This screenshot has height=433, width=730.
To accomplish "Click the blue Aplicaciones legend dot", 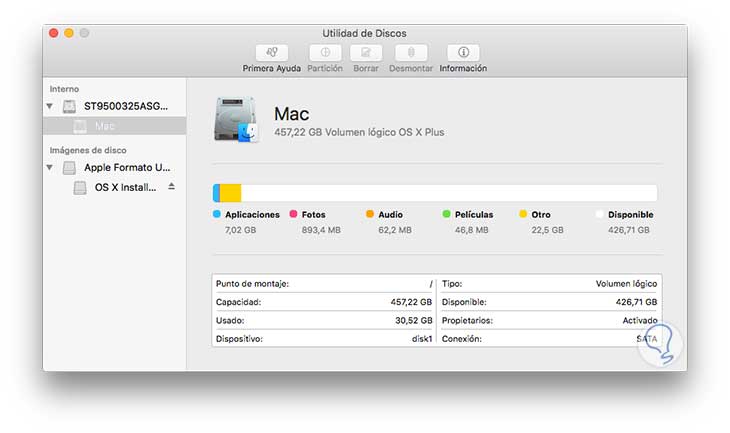I will [216, 214].
